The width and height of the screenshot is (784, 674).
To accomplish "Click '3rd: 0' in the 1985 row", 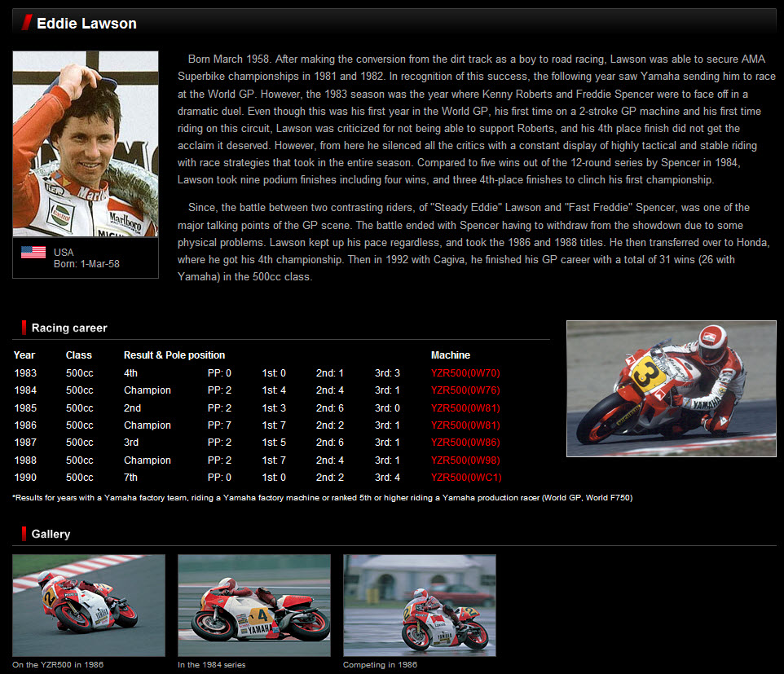I will tap(387, 408).
